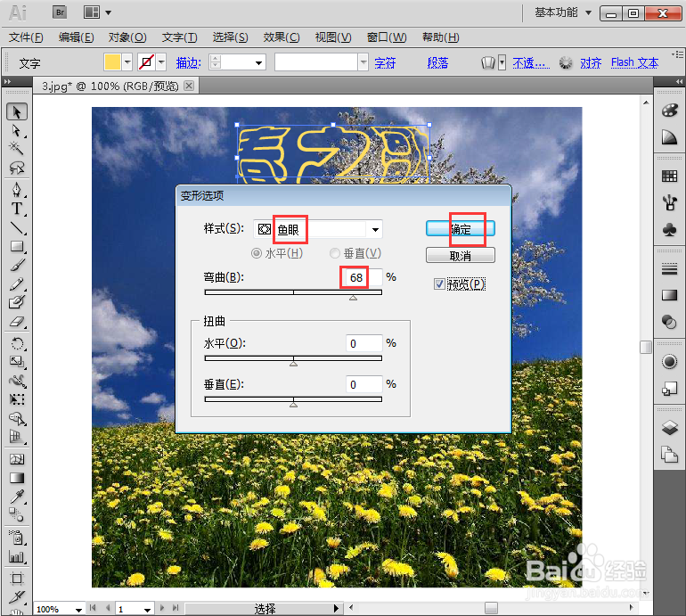Open the fill color dropdown arrow
The image size is (686, 616).
(x=127, y=62)
